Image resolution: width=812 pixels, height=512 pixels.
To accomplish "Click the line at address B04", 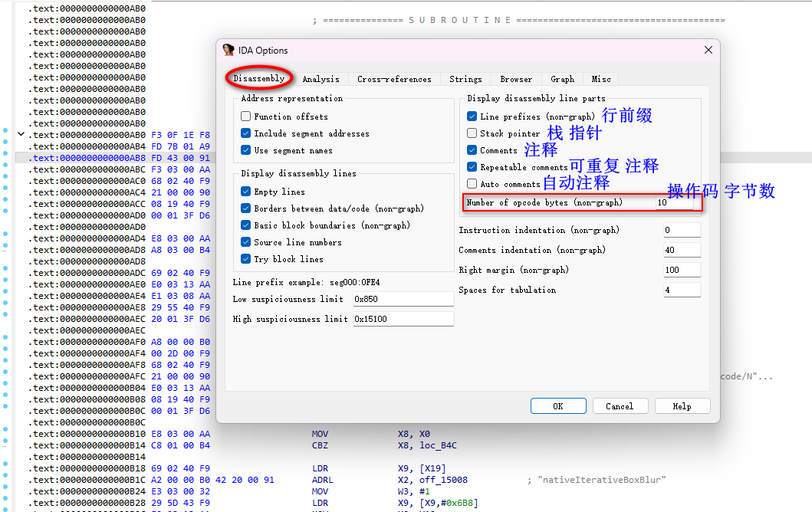I will click(119, 388).
